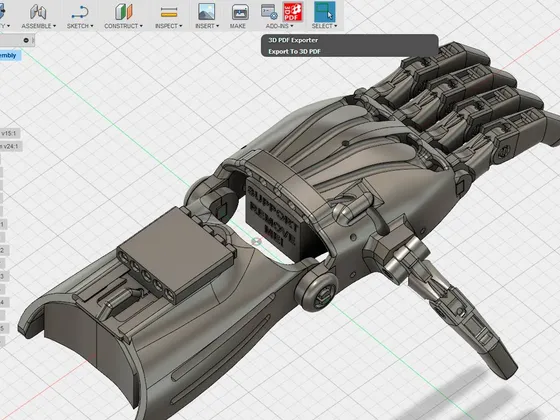Click the Sketch line-and-arc icon
This screenshot has width=560, height=420.
point(80,12)
